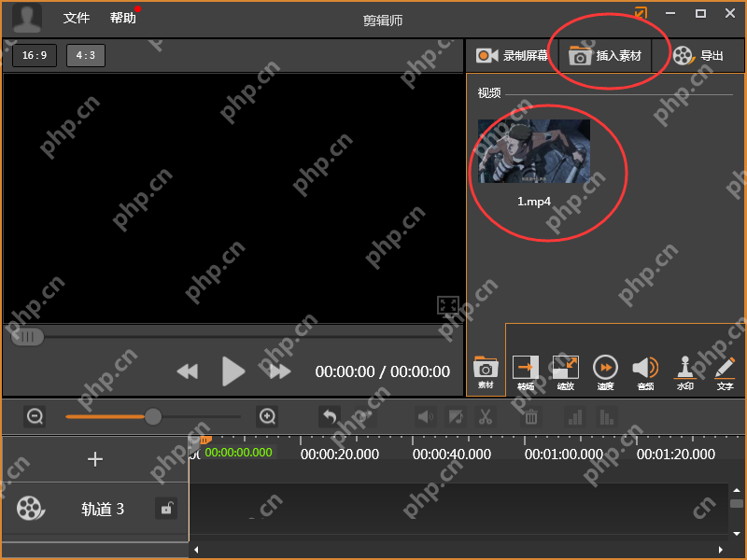
Task: Switch aspect ratio to 16:9
Action: [x=35, y=55]
